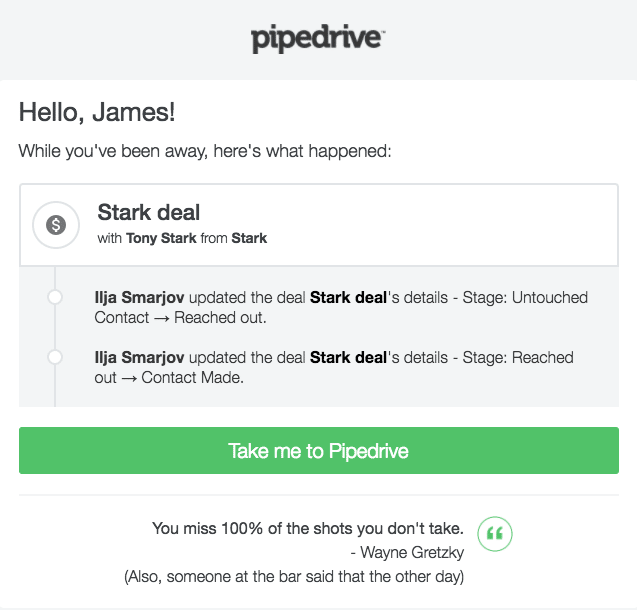
Task: Click Ilja Smarjov in the first update
Action: [139, 297]
